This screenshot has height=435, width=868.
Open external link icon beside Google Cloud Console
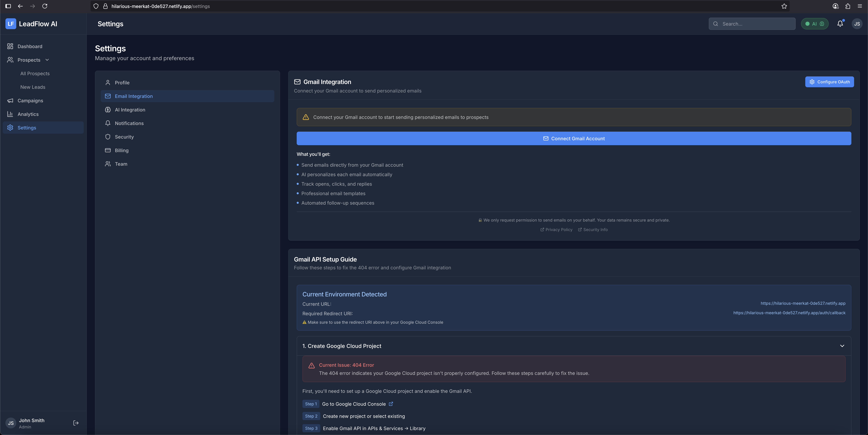(x=391, y=404)
